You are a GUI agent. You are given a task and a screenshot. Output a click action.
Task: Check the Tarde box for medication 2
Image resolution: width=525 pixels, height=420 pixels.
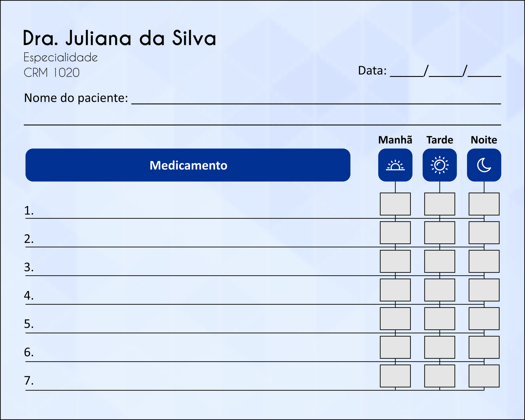click(439, 233)
